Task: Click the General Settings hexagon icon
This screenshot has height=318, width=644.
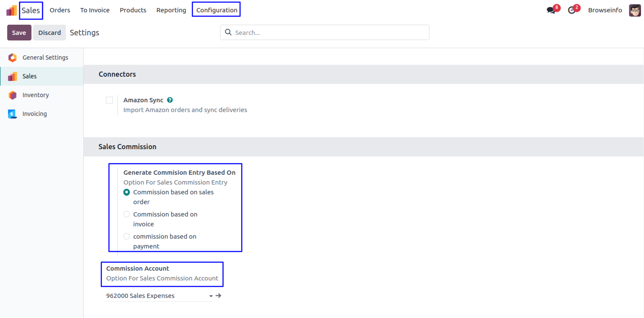Action: click(12, 58)
